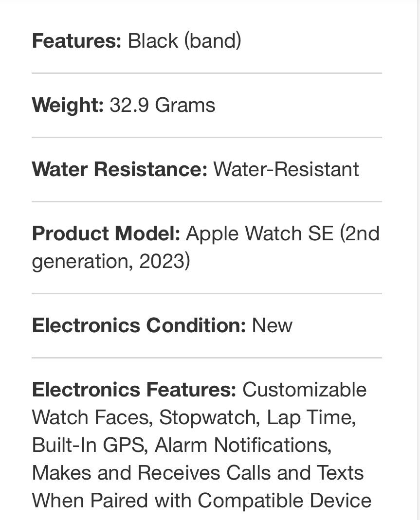Image resolution: width=420 pixels, height=520 pixels.
Task: Click the bold "Weight:" label
Action: pyautogui.click(x=68, y=105)
